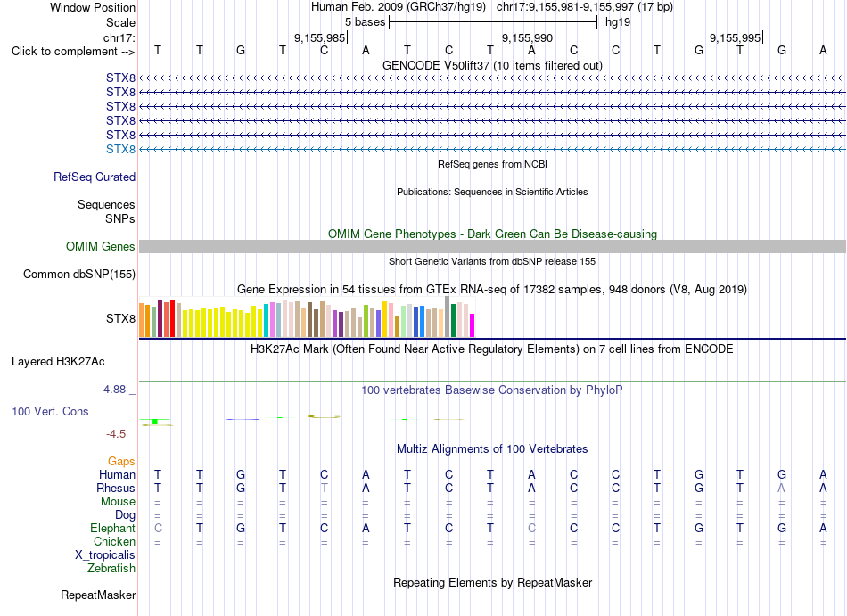Select the light blue STX8 transcript label
The height and width of the screenshot is (616, 847).
[120, 149]
